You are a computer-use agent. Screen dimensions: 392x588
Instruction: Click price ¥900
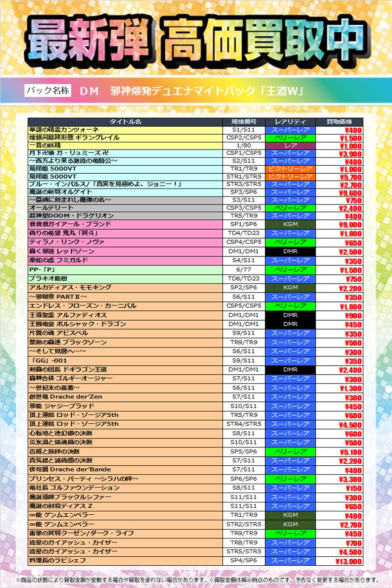[353, 316]
